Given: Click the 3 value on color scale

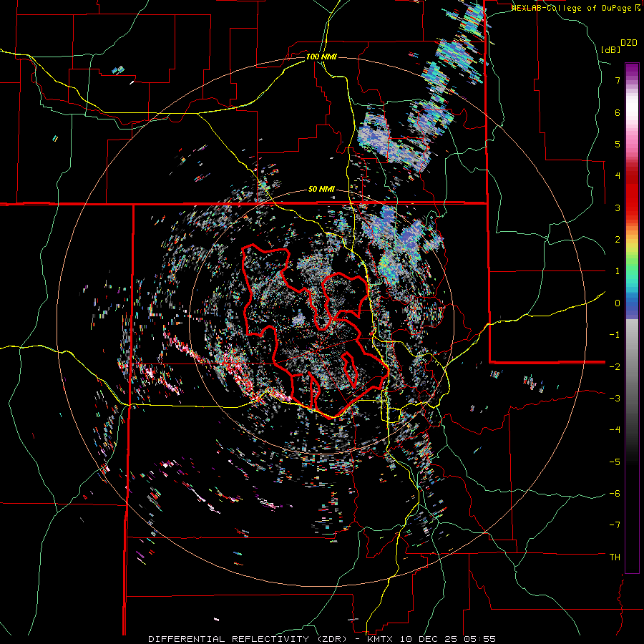Looking at the screenshot, I should point(618,208).
